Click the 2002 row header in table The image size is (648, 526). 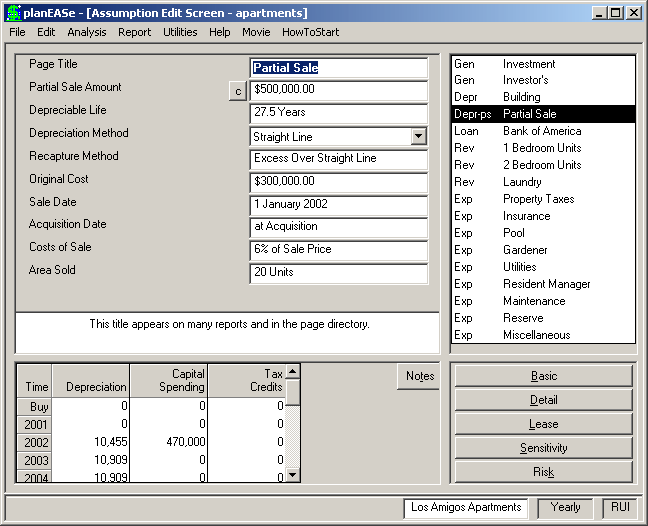(x=35, y=443)
